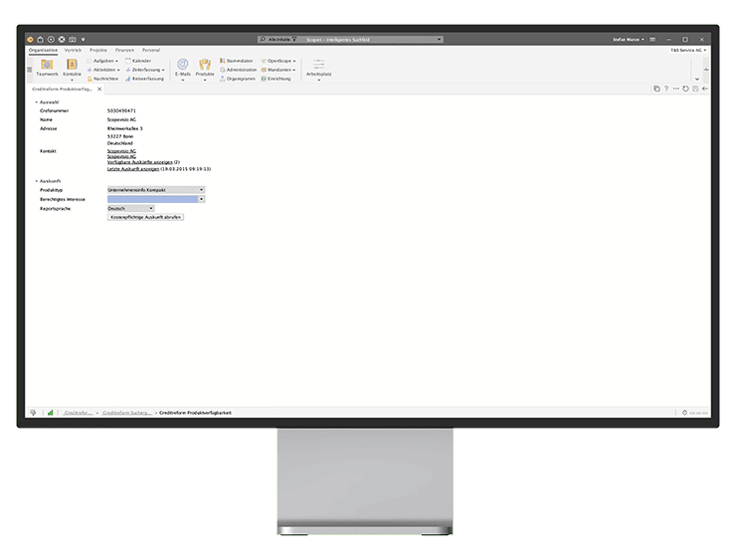Open Organigramm in the ribbon
This screenshot has width=736, height=560.
pos(238,79)
